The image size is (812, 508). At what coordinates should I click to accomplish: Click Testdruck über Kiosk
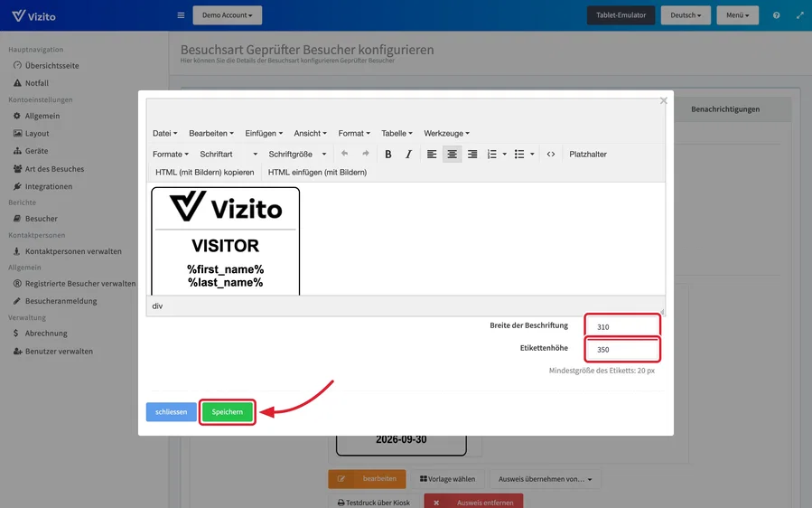373,502
